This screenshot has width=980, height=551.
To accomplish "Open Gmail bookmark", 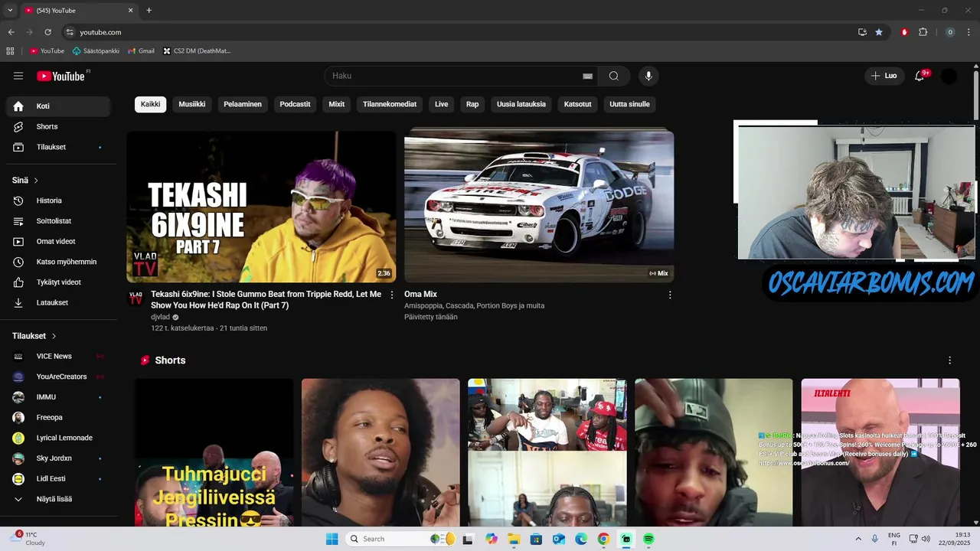I will pos(141,51).
